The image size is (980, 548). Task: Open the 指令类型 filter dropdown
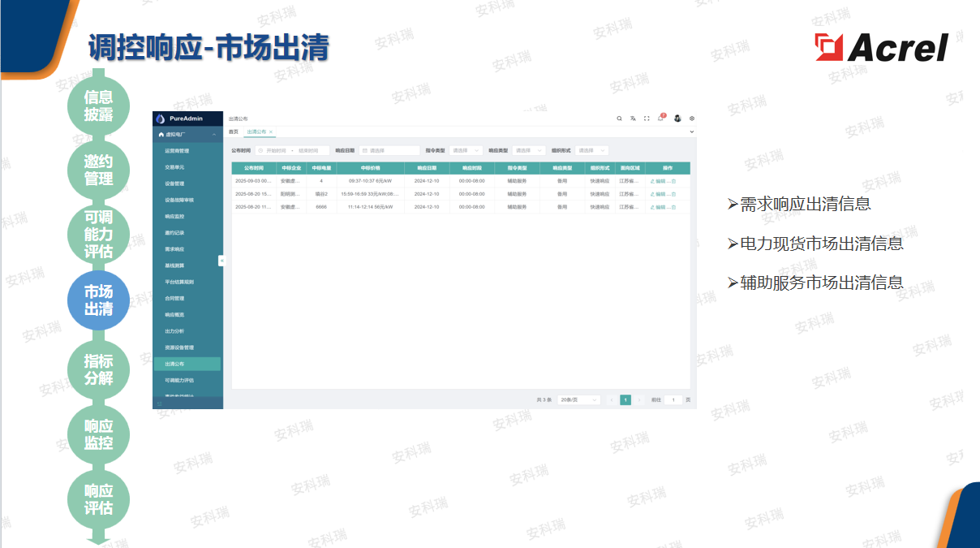466,150
